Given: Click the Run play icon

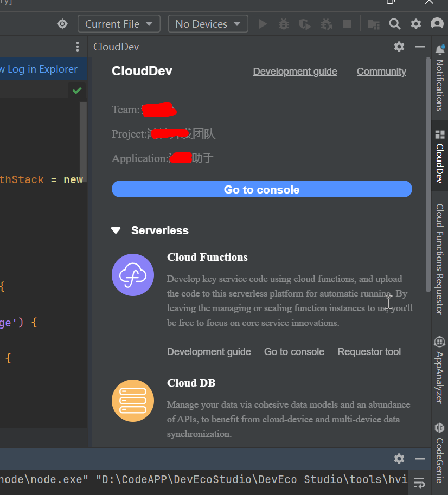Looking at the screenshot, I should [x=263, y=24].
